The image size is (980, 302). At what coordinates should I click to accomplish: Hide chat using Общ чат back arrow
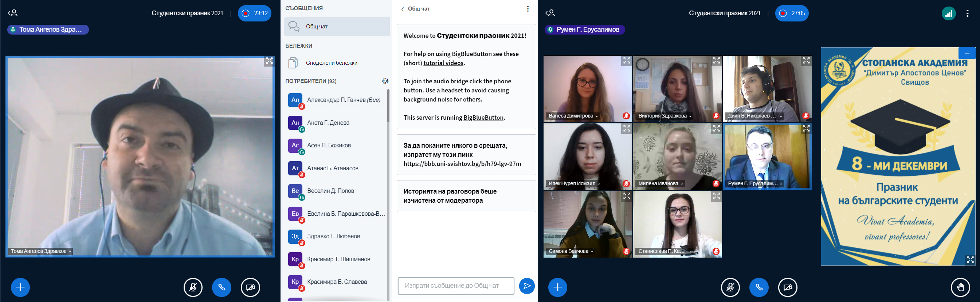point(415,9)
